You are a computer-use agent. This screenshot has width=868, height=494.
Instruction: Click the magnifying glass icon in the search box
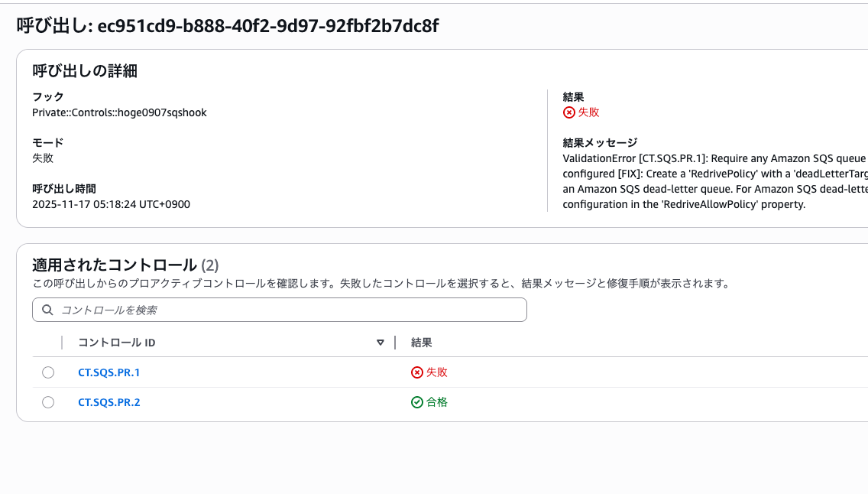(47, 310)
